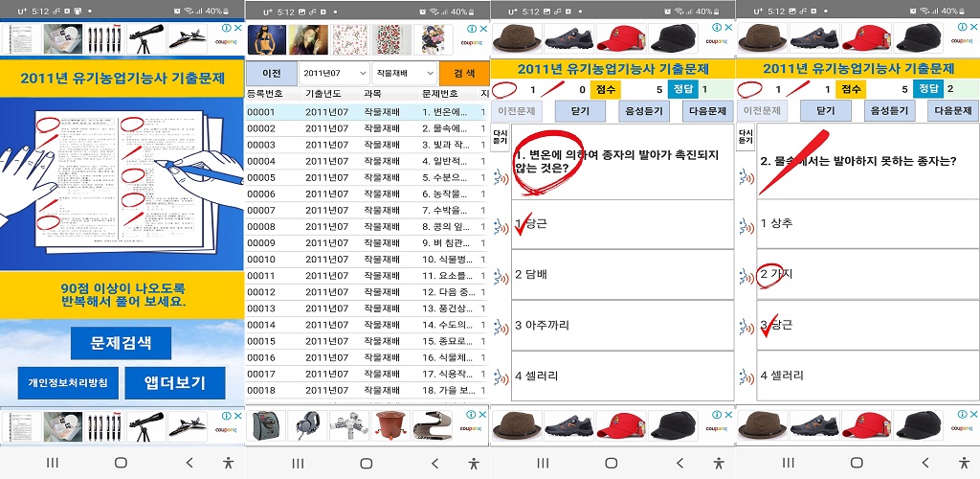
Task: Tap speaker icon beside question 2 text
Action: (746, 178)
